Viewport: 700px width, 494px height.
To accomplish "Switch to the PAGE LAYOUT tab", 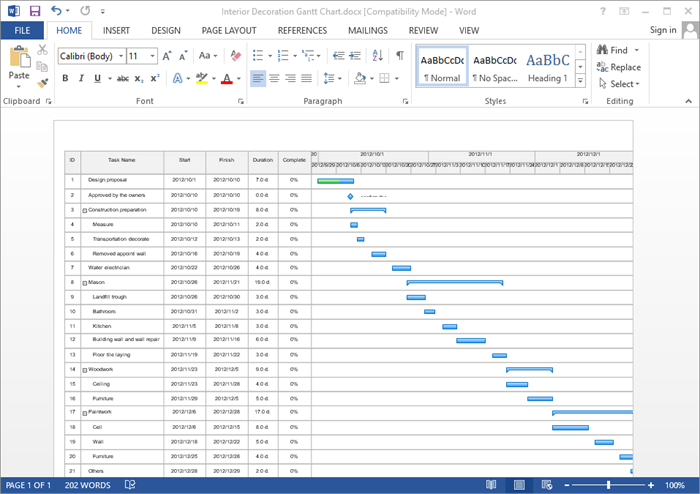I will (230, 31).
